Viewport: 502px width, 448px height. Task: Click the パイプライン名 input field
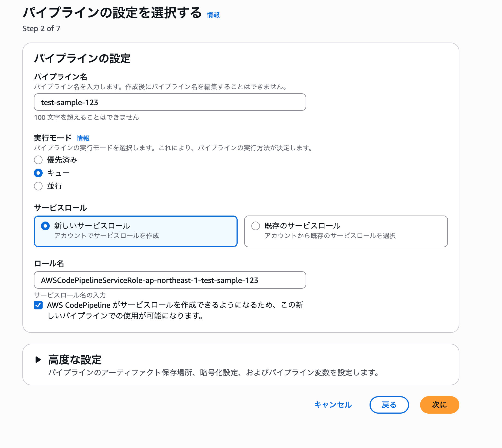(x=170, y=102)
